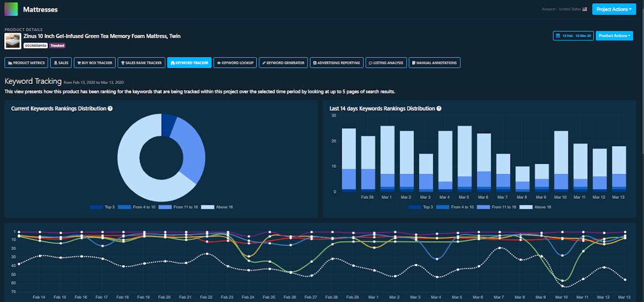Click the blue line's dip at Mar 4

tap(437, 259)
